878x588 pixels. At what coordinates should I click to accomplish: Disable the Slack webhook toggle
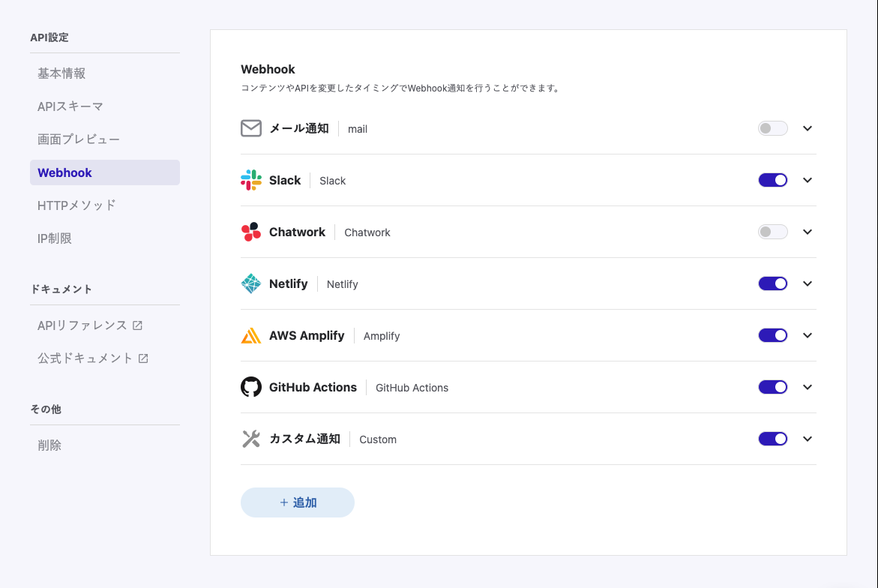point(773,180)
